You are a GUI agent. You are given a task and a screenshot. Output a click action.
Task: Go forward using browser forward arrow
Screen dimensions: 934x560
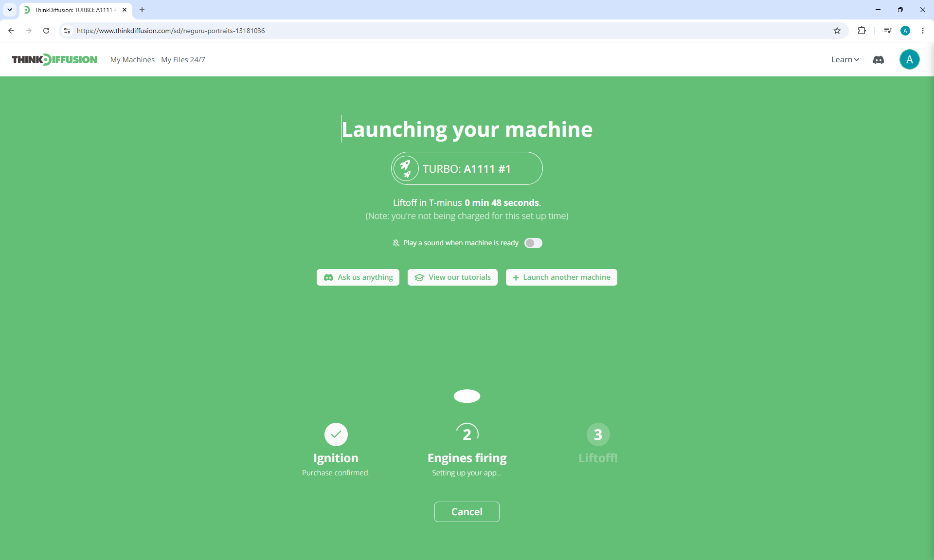(29, 31)
